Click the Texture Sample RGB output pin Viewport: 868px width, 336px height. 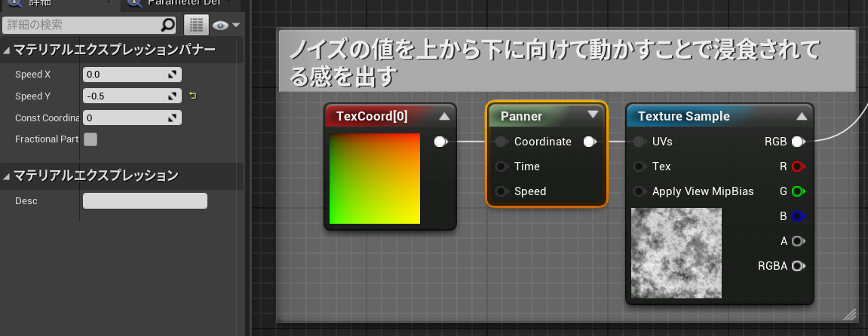[x=798, y=142]
